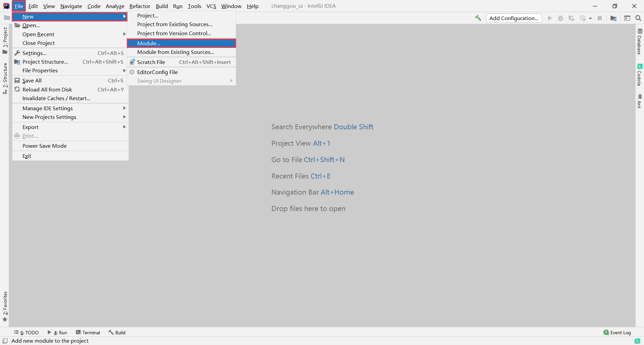Click Add Configuration button
This screenshot has height=345, width=644.
coord(514,18)
